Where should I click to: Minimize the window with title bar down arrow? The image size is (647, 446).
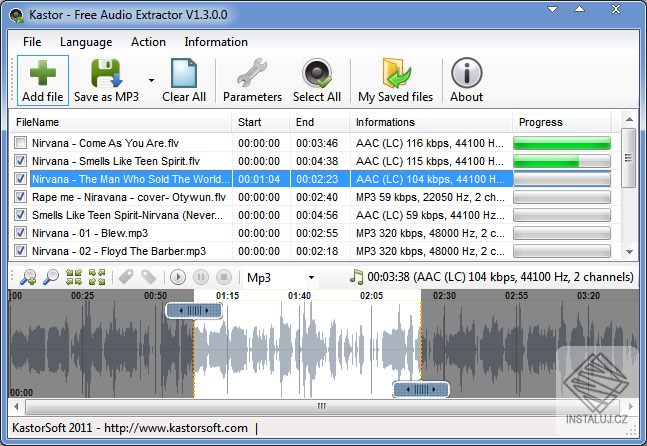[x=552, y=9]
